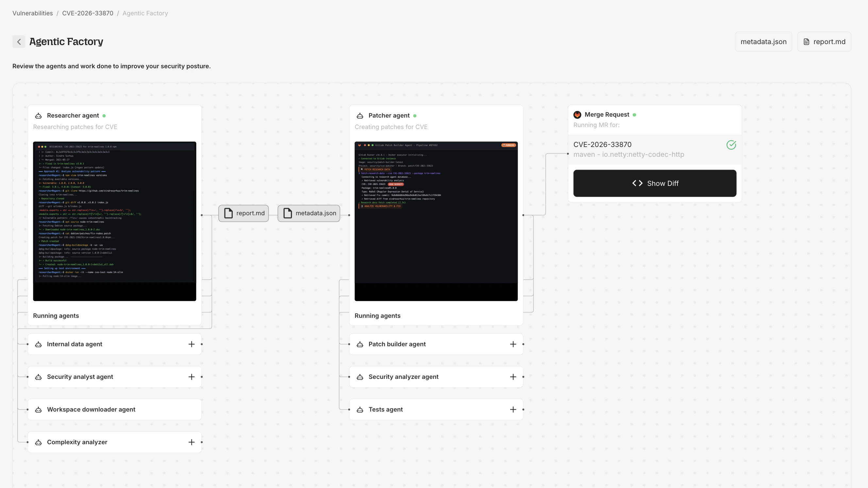Expand the Complexity analyzer row
The height and width of the screenshot is (488, 868).
(192, 442)
